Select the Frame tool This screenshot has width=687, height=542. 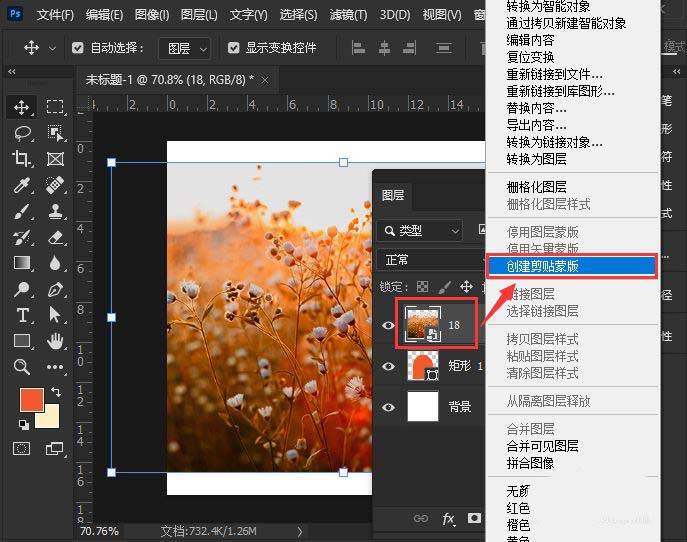tap(55, 159)
